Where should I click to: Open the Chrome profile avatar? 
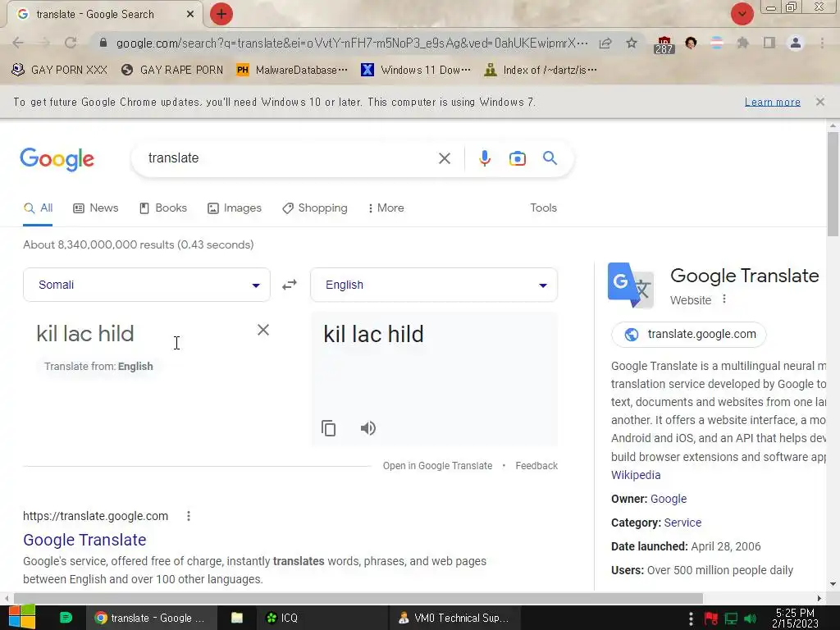tap(796, 43)
